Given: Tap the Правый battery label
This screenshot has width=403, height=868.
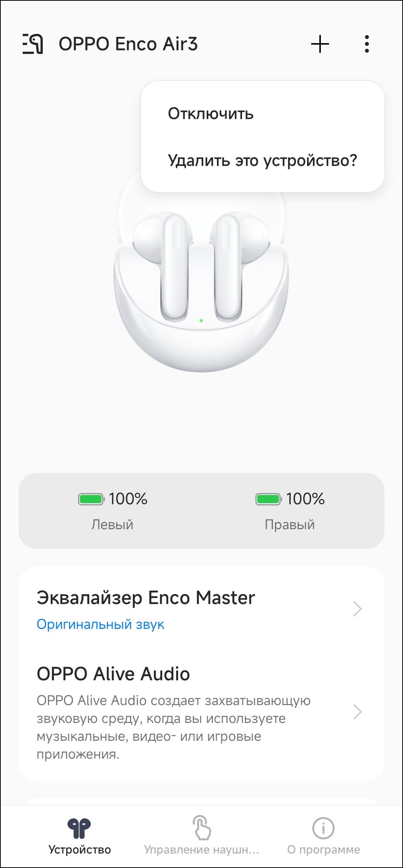Looking at the screenshot, I should 290,524.
